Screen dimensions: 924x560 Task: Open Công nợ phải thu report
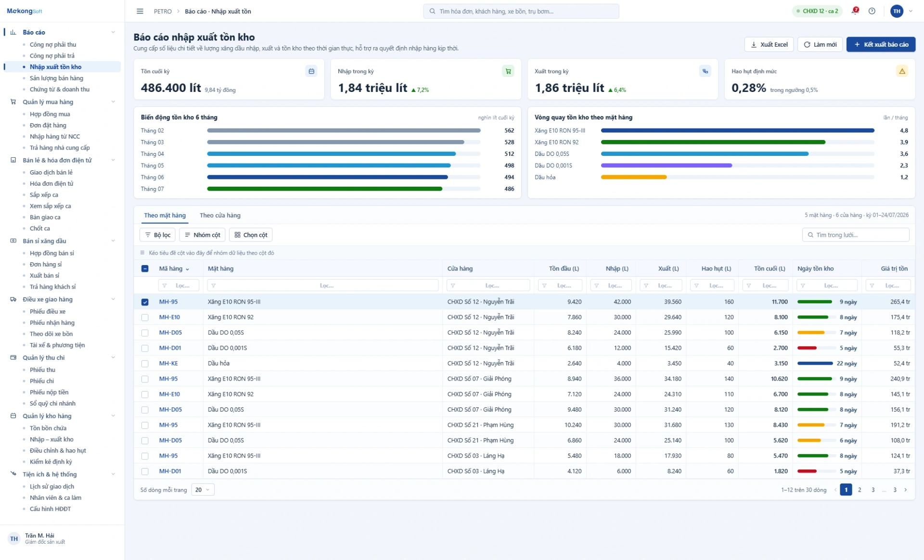(53, 45)
